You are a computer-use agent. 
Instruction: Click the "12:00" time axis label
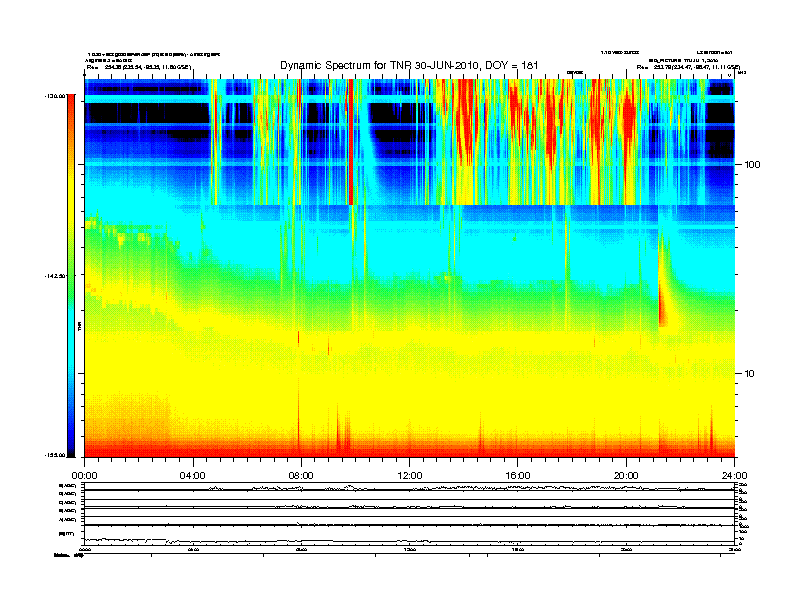(410, 476)
